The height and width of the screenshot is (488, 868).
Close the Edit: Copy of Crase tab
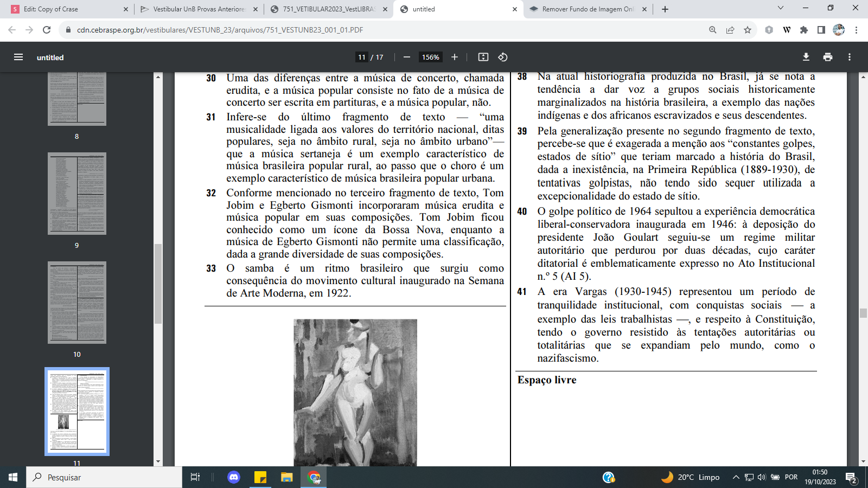[125, 9]
